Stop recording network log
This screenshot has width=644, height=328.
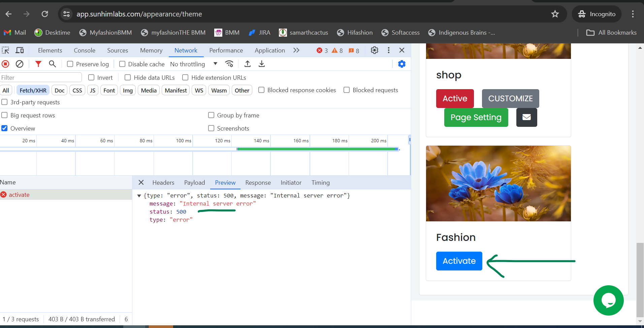6,64
